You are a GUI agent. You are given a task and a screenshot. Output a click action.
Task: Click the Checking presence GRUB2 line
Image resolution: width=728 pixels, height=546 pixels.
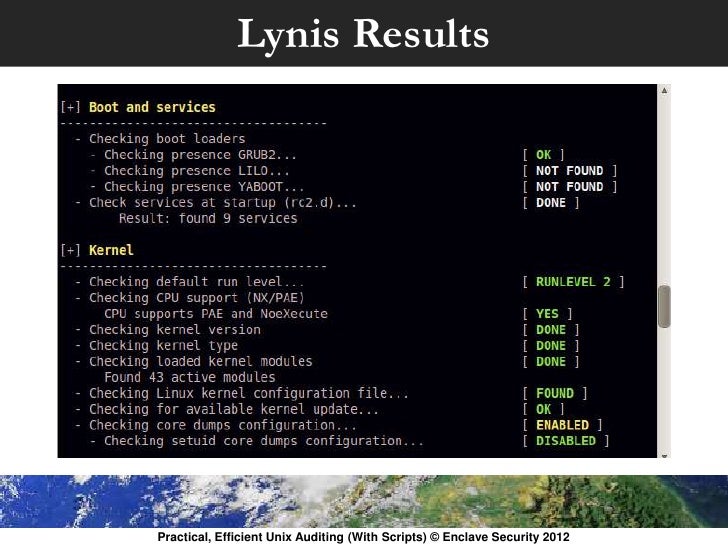pos(193,155)
